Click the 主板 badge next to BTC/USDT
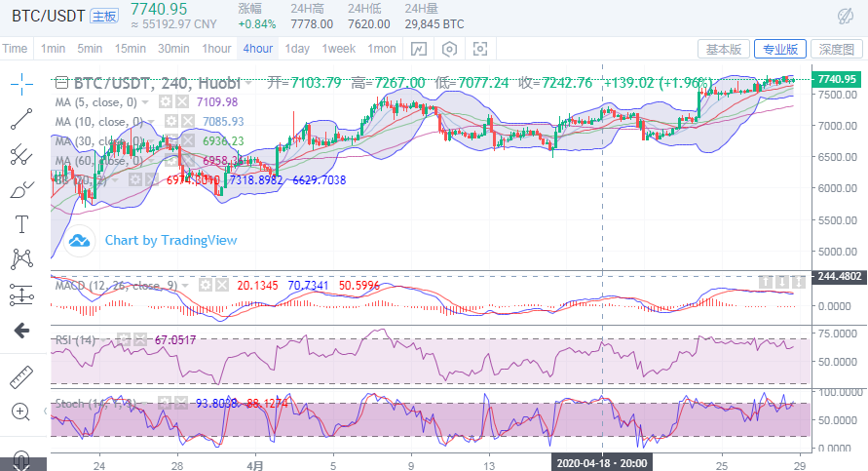This screenshot has height=471, width=868. [x=104, y=16]
